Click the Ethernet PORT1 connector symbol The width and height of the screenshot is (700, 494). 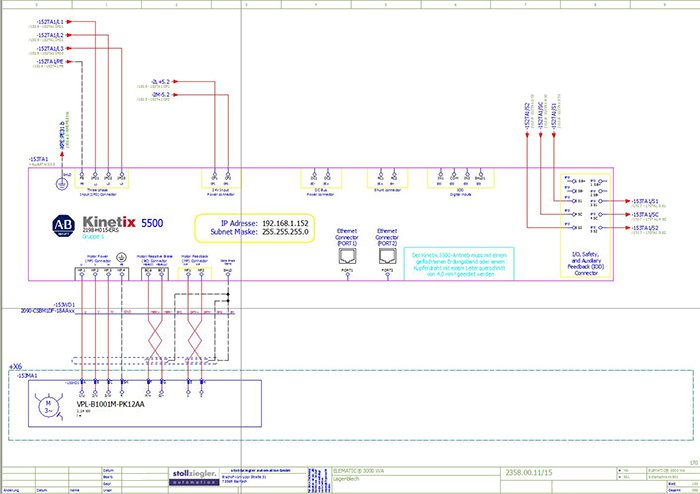[x=347, y=256]
